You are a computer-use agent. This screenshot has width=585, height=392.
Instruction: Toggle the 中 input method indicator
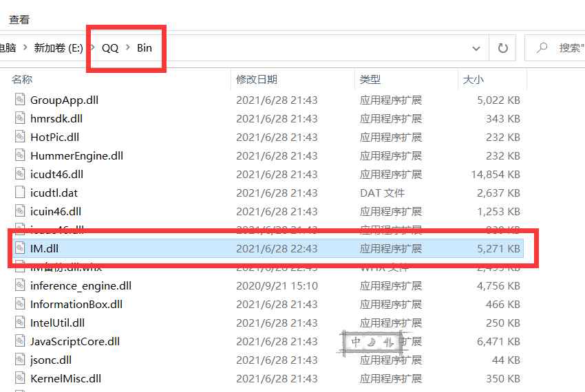[356, 342]
